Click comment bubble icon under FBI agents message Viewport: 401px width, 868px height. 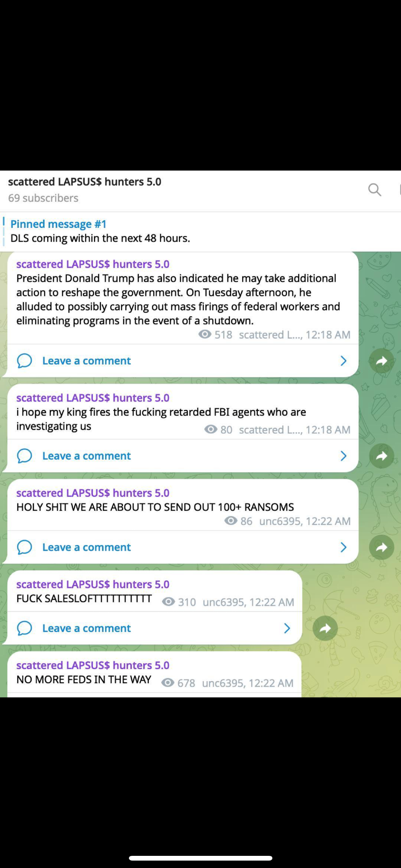(x=24, y=456)
